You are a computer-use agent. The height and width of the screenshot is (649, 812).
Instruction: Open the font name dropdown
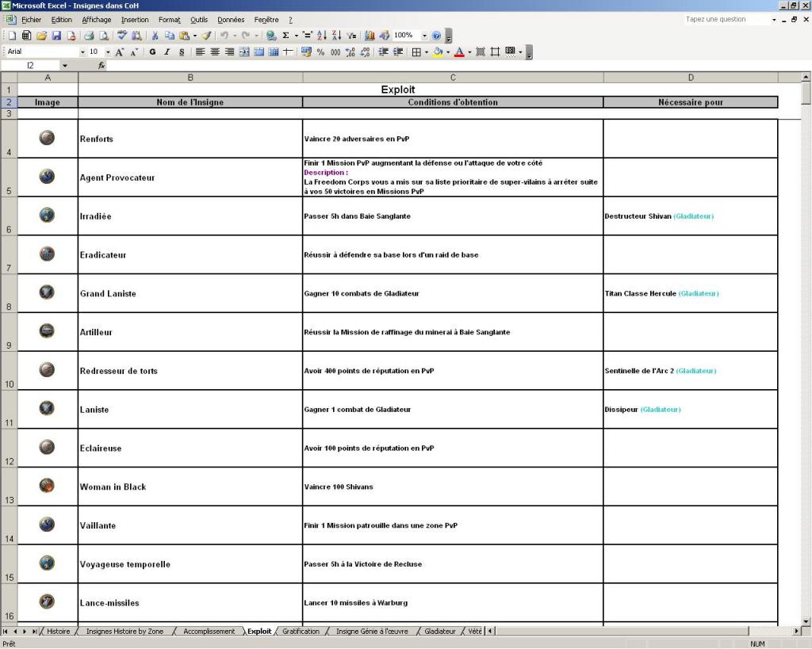click(x=82, y=52)
